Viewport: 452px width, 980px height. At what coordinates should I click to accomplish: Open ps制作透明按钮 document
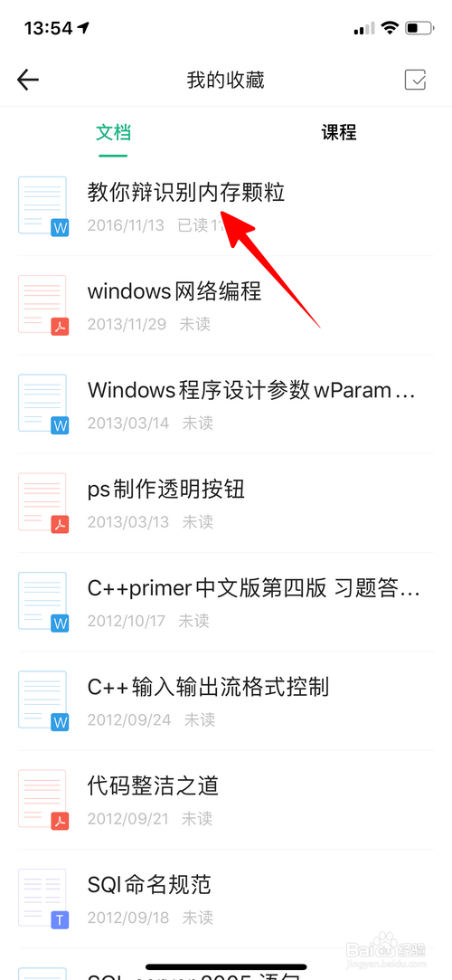click(x=166, y=490)
